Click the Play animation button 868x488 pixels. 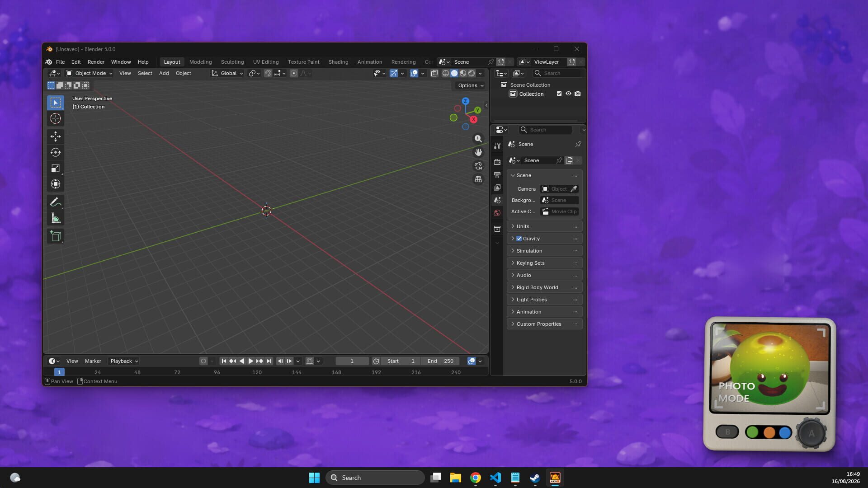point(250,361)
